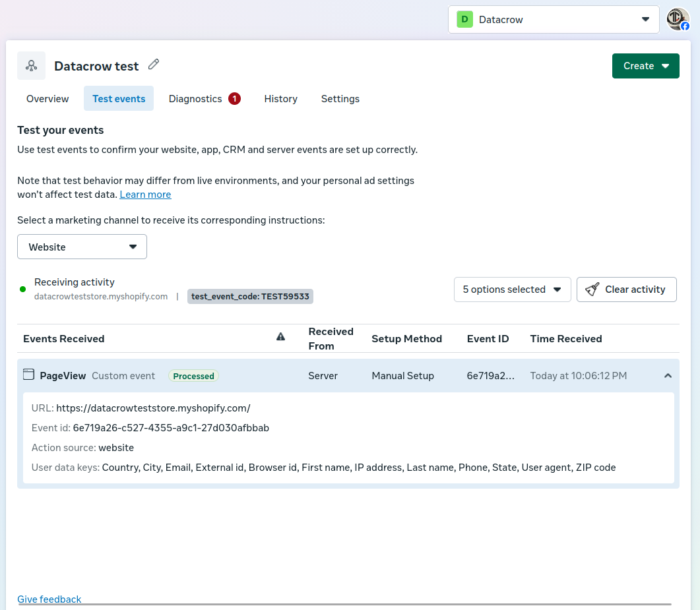Open the Settings tab
Viewport: 700px width, 610px height.
coord(340,99)
